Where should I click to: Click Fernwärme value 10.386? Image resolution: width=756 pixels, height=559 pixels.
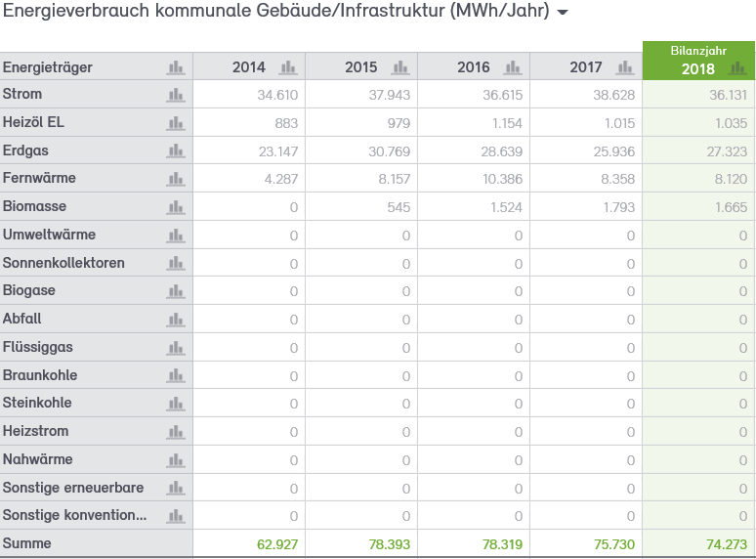(x=503, y=180)
